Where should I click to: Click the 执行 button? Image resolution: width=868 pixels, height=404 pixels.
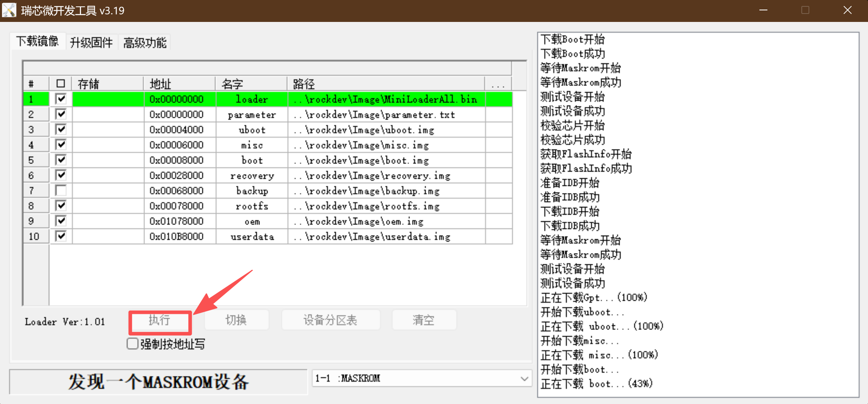[x=160, y=320]
